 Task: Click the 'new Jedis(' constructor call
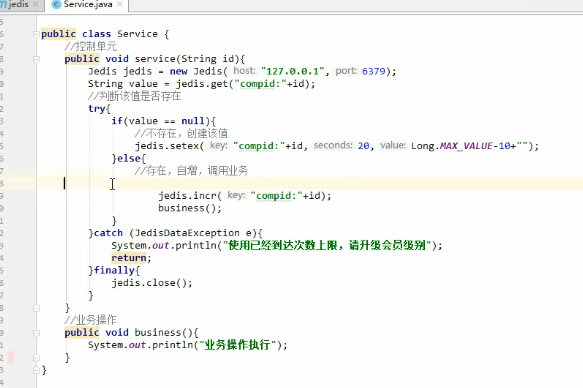click(x=199, y=71)
